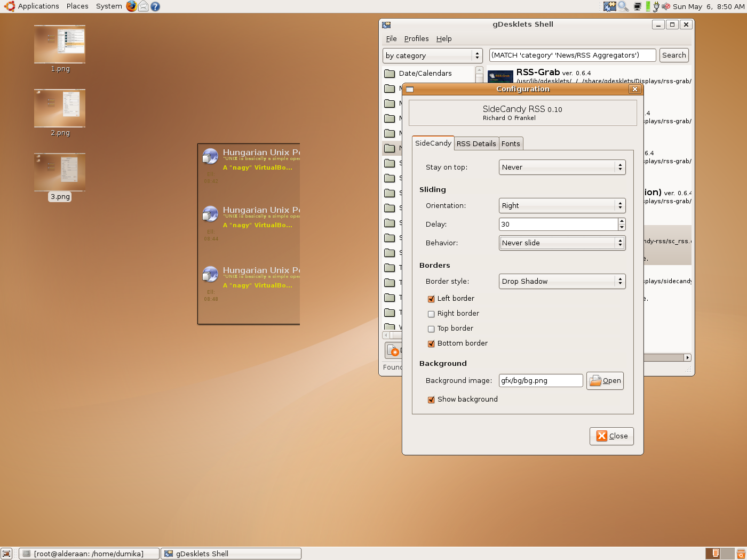Open the System menu

pos(109,6)
